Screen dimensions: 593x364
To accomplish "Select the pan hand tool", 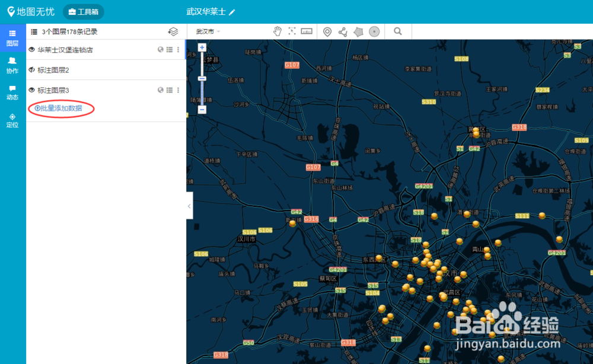I will [x=277, y=31].
